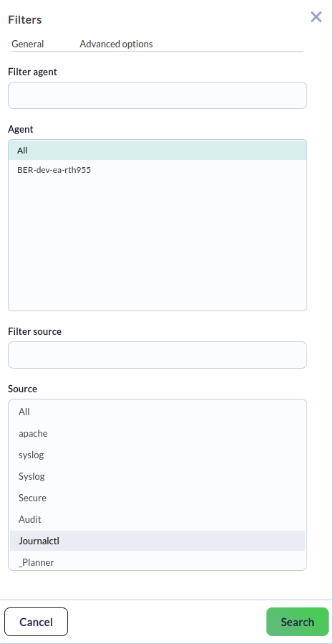Select the _Planner source
The height and width of the screenshot is (644, 333).
[x=158, y=562]
